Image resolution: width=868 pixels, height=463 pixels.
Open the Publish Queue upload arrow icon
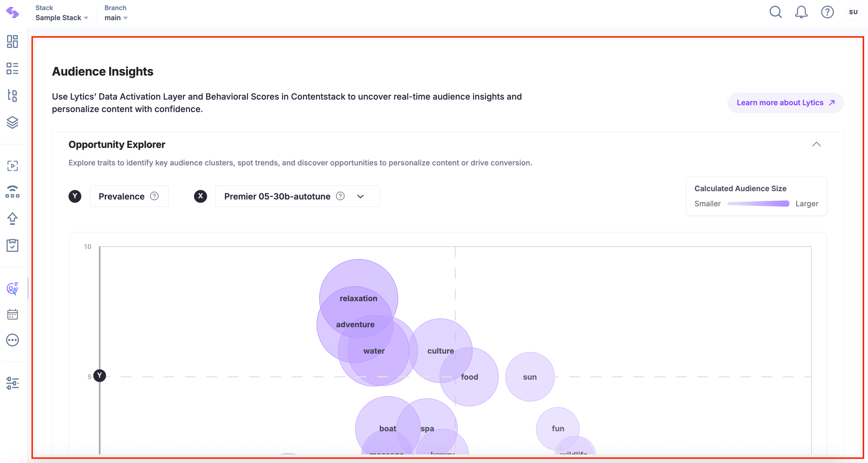coord(12,219)
